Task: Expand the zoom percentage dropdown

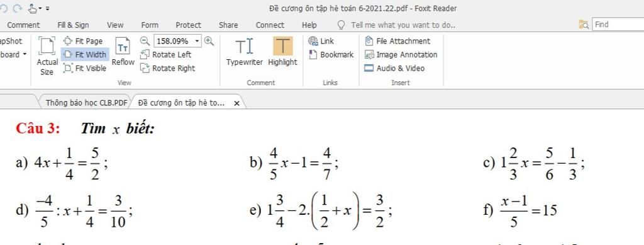Action: tap(197, 41)
